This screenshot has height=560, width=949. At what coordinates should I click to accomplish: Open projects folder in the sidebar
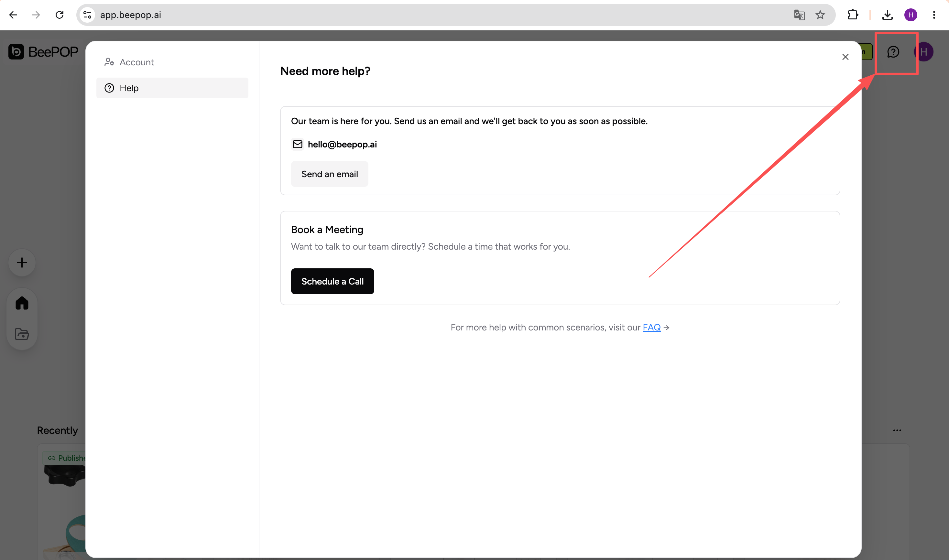point(22,334)
